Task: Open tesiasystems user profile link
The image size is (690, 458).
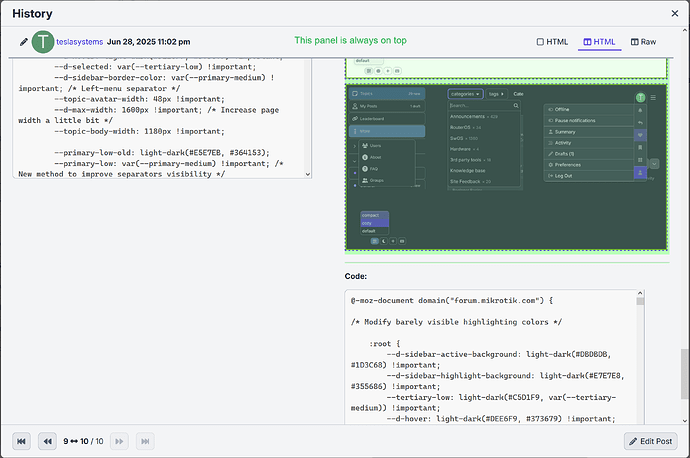Action: pos(78,42)
